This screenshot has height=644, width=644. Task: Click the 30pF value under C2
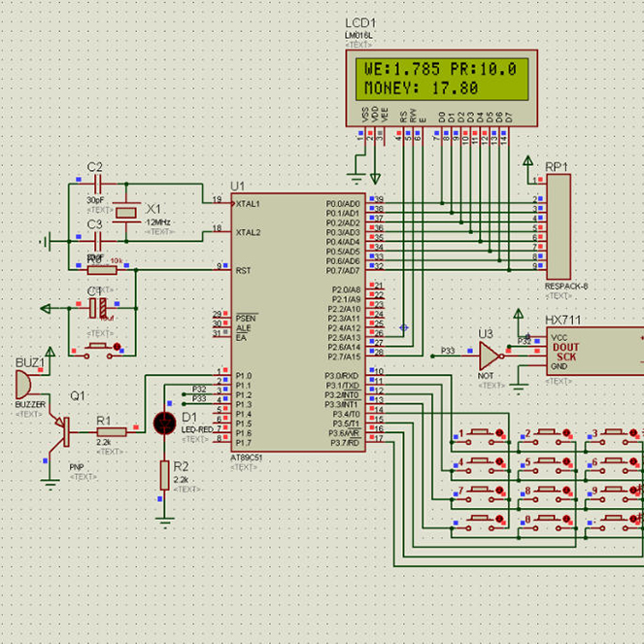tap(95, 200)
